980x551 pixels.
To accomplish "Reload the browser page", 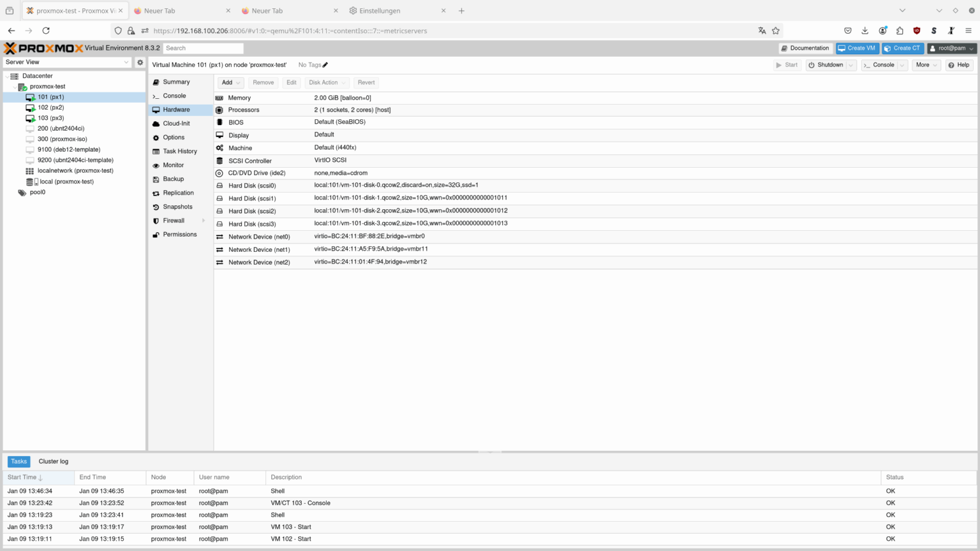I will click(46, 31).
